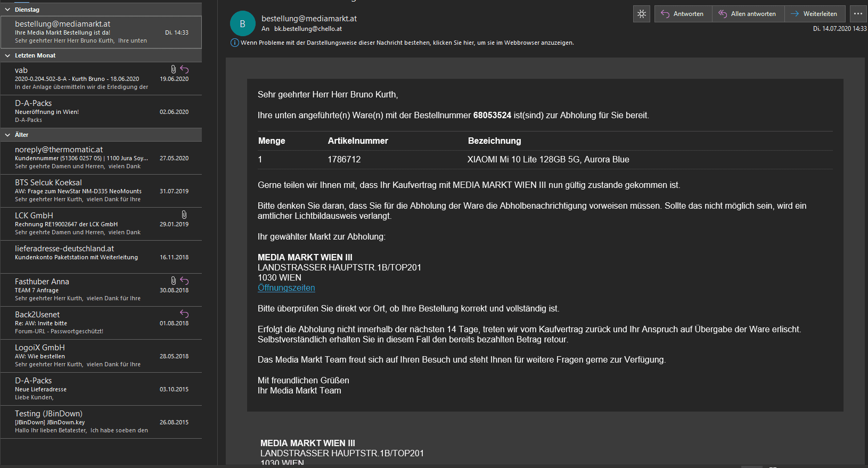Click recipient bk.bestellung@chello.at
This screenshot has height=468, width=868.
point(308,29)
